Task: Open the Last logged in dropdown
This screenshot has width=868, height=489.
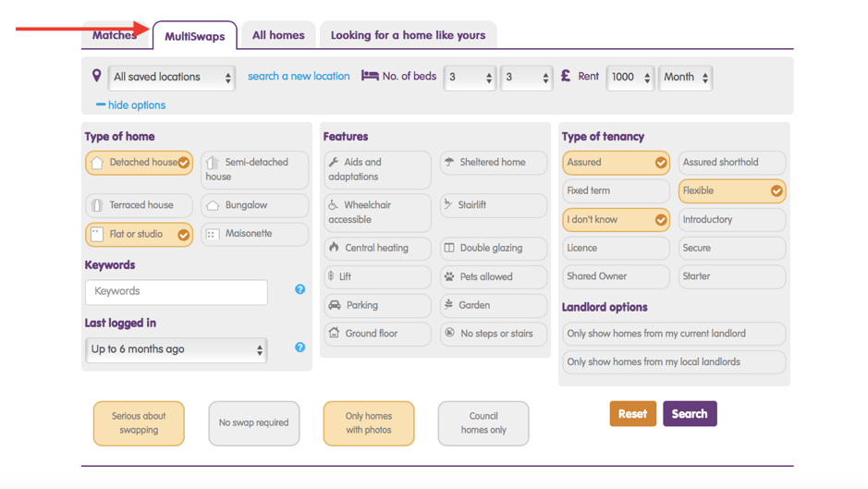Action: click(176, 349)
